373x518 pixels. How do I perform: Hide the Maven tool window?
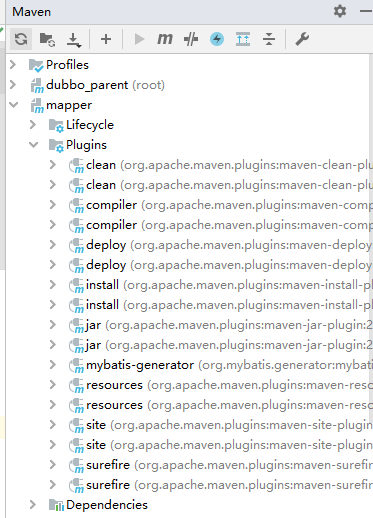click(366, 11)
